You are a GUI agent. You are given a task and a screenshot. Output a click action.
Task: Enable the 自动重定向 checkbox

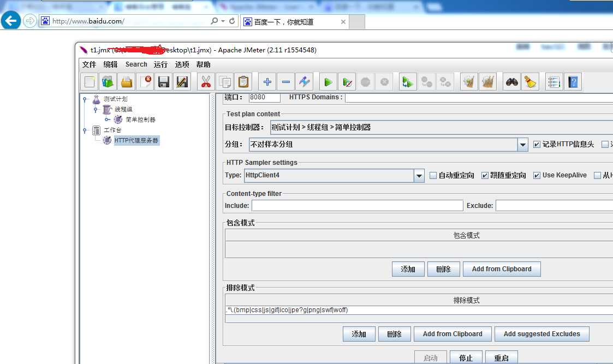tap(433, 176)
